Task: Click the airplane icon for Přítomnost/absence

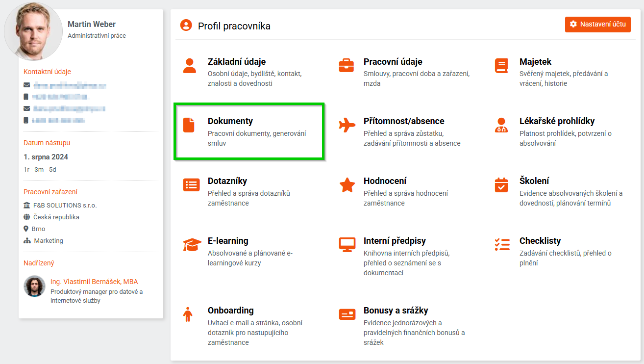Action: point(347,125)
